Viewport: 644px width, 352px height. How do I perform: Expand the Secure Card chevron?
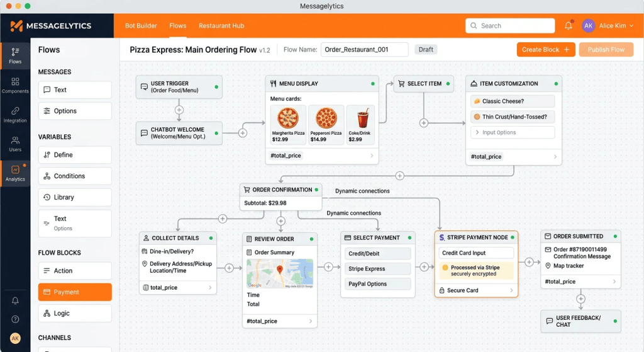coord(512,291)
